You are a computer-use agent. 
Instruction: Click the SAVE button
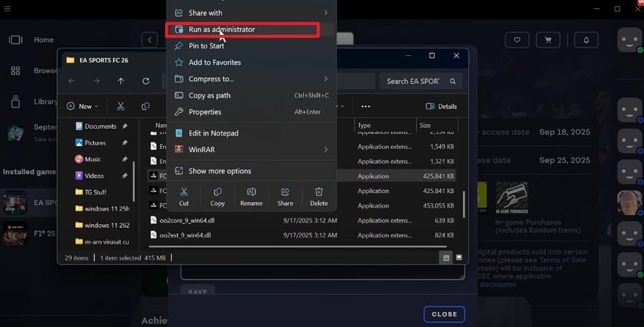(x=198, y=291)
